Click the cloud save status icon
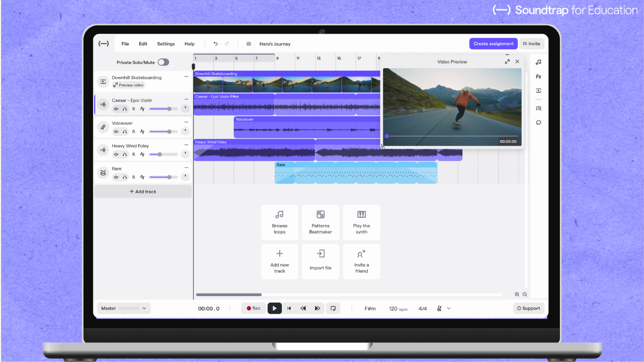644x362 pixels. 249,44
